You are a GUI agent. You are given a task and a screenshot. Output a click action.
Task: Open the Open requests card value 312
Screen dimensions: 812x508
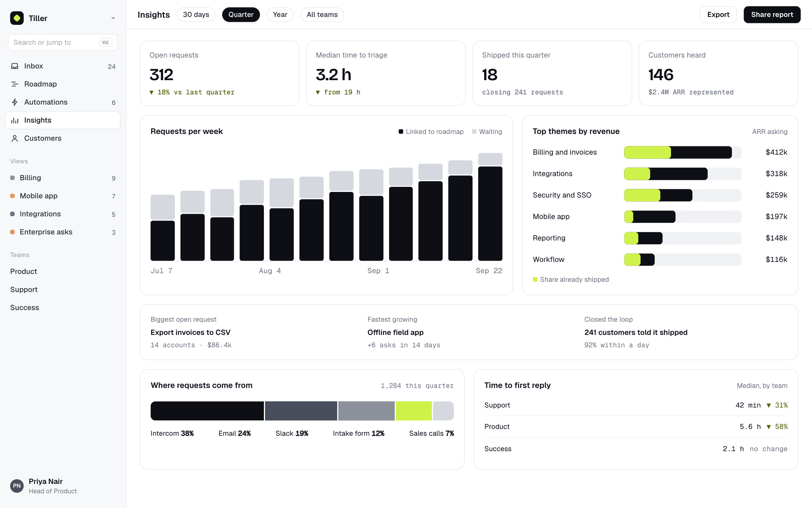[x=162, y=75]
